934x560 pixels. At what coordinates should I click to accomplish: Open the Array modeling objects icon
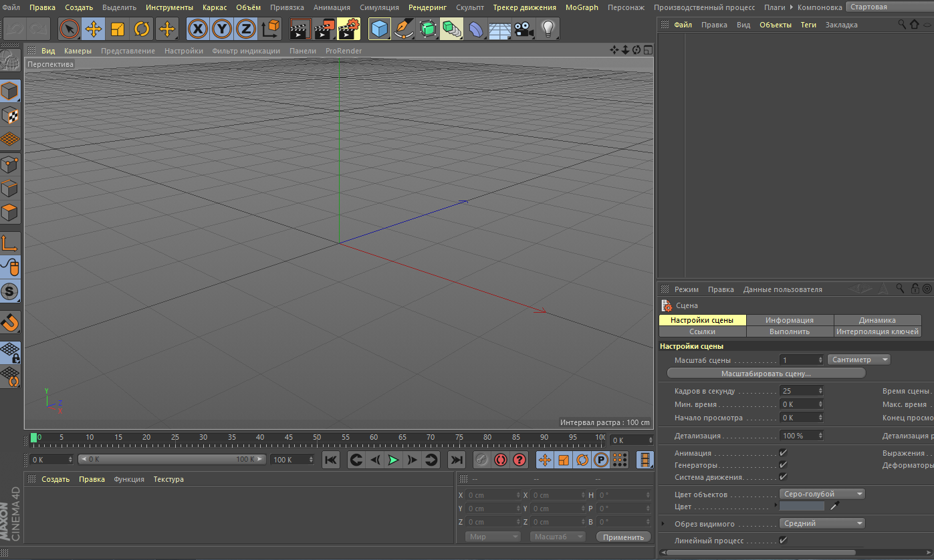[x=452, y=29]
